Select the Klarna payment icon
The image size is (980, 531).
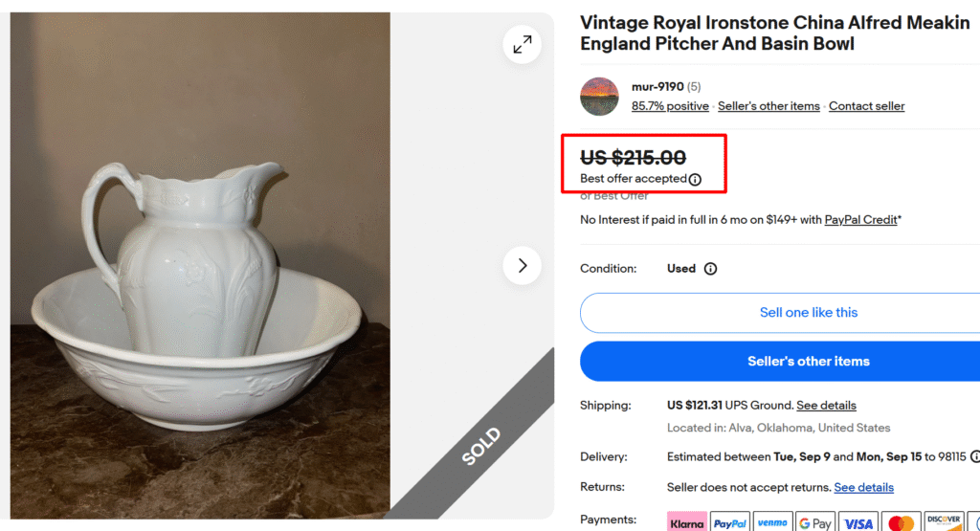[x=686, y=522]
